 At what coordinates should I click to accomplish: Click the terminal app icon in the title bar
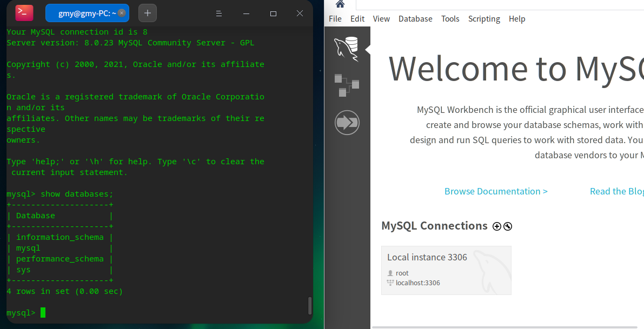click(x=24, y=13)
